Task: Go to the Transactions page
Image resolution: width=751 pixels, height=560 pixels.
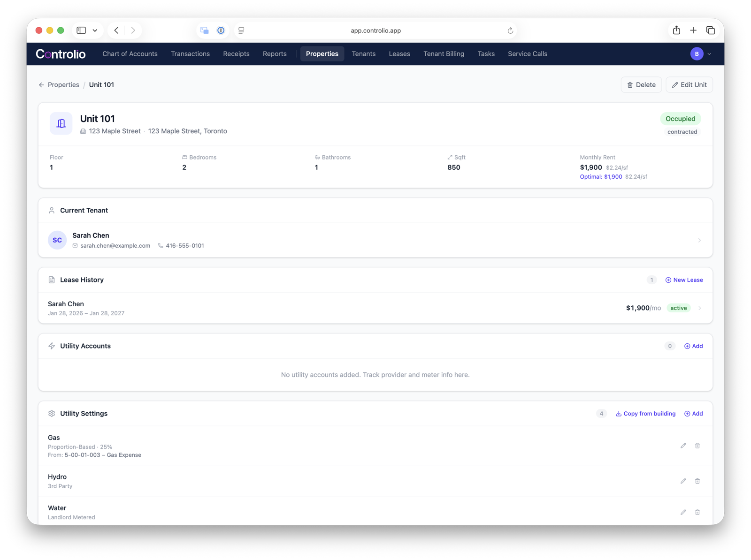Action: click(x=190, y=54)
